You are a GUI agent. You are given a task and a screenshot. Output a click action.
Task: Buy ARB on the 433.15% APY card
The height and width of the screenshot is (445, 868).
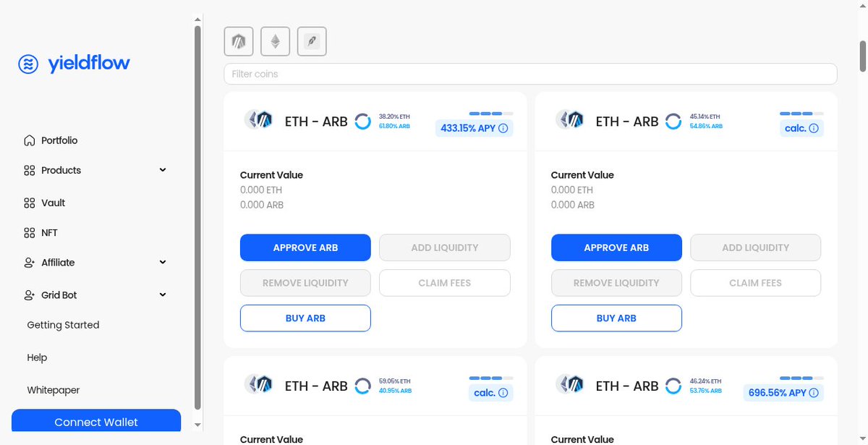pyautogui.click(x=305, y=318)
